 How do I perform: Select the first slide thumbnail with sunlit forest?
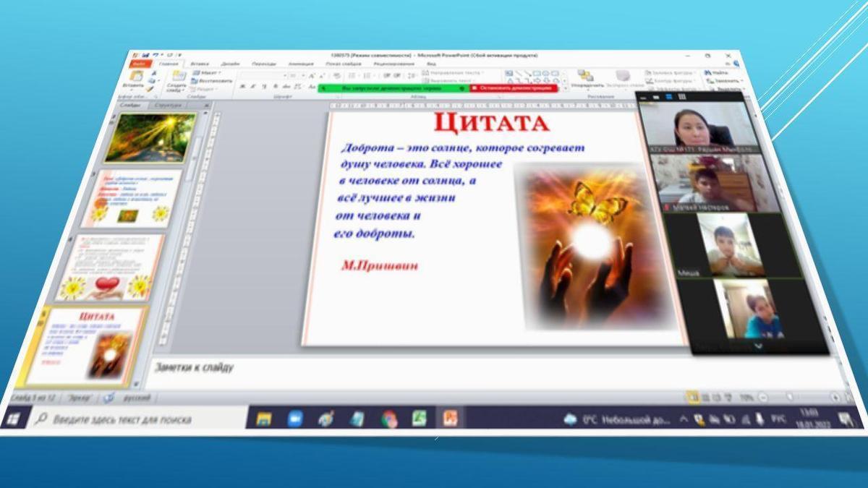[x=150, y=137]
